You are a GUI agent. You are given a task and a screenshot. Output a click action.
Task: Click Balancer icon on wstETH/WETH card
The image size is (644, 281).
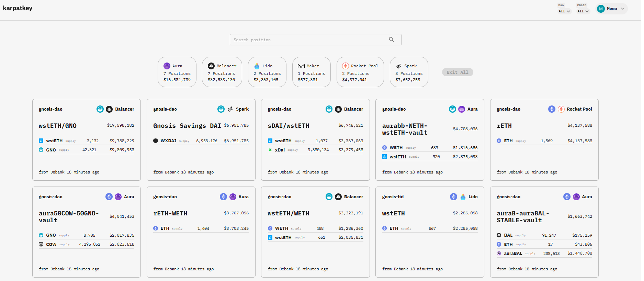pos(338,197)
